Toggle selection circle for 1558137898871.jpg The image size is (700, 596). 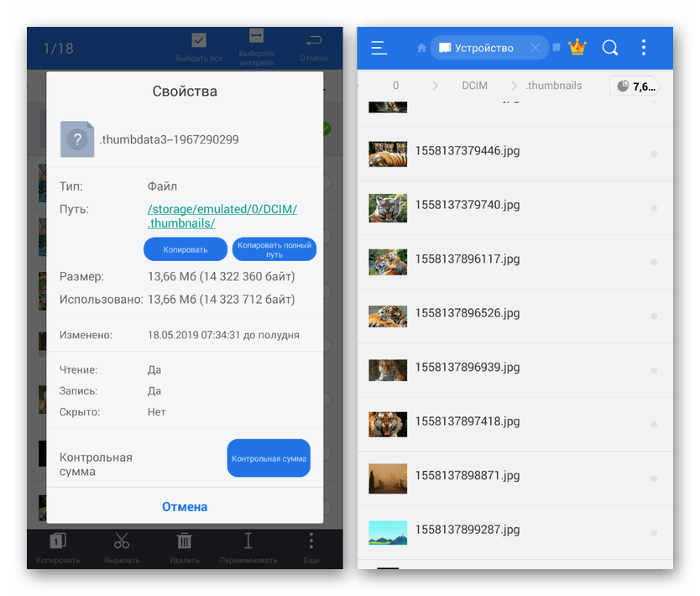click(654, 478)
